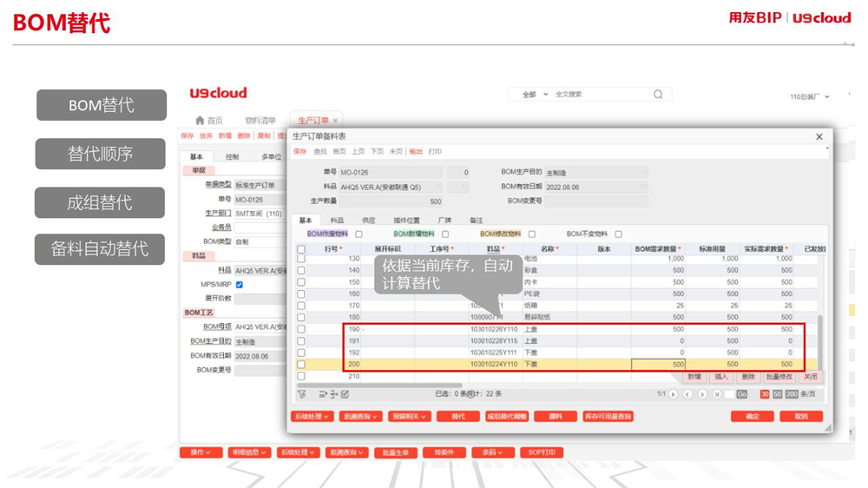Tick the BOM不变物料 checkbox
Screen dimensions: 868x488
pyautogui.click(x=618, y=234)
